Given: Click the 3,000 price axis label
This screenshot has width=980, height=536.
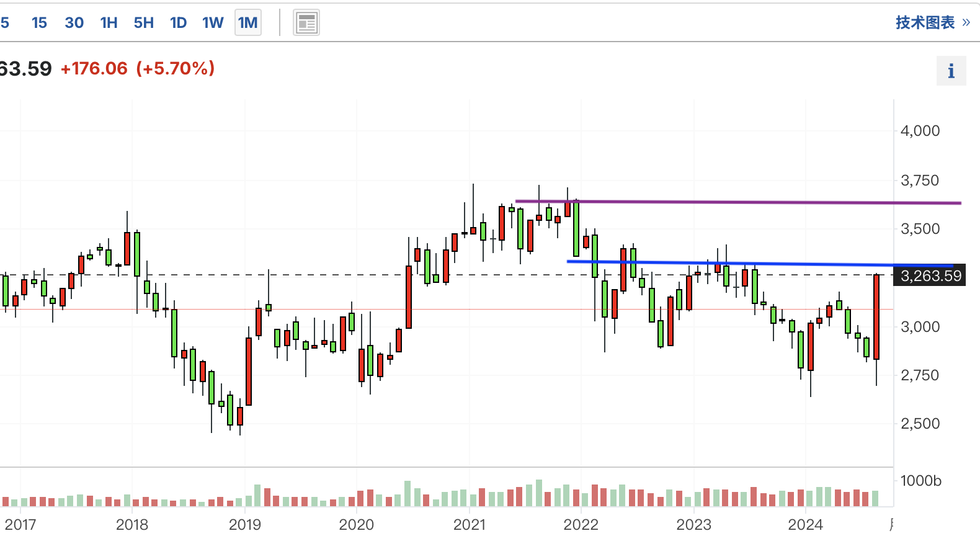Looking at the screenshot, I should [x=920, y=327].
